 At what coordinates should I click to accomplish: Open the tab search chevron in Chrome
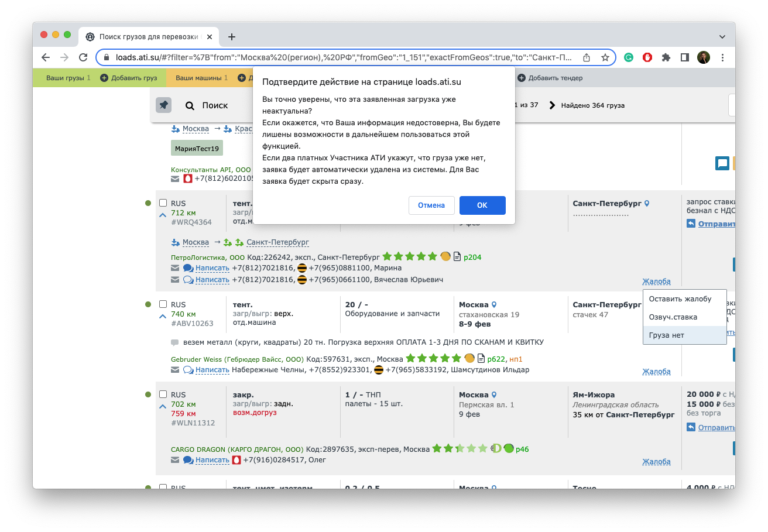tap(722, 37)
